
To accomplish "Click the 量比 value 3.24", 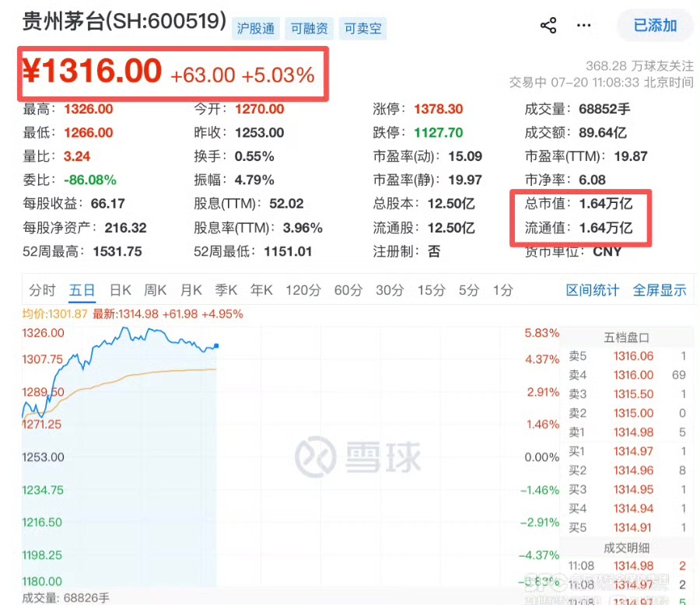I will tap(77, 156).
